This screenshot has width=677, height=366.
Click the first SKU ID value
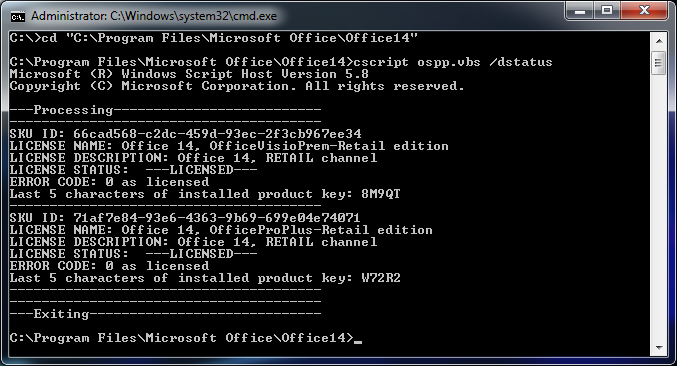[x=217, y=134]
